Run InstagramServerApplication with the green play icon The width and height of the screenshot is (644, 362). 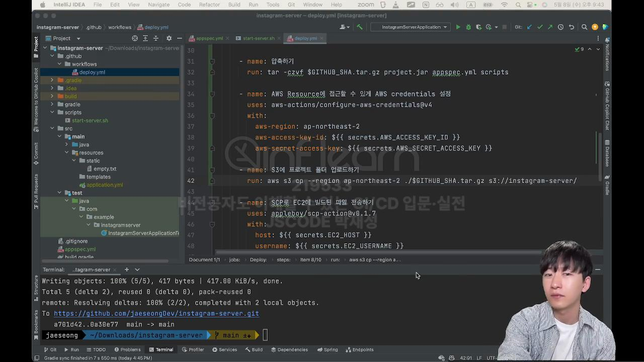(458, 27)
